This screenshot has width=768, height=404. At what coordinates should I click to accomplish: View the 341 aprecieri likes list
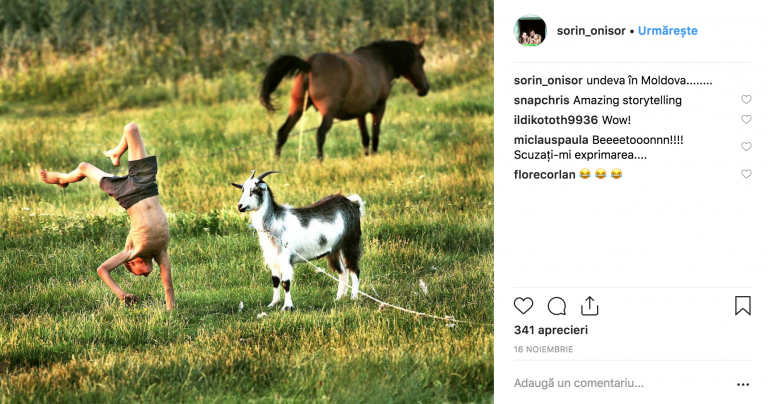(551, 330)
